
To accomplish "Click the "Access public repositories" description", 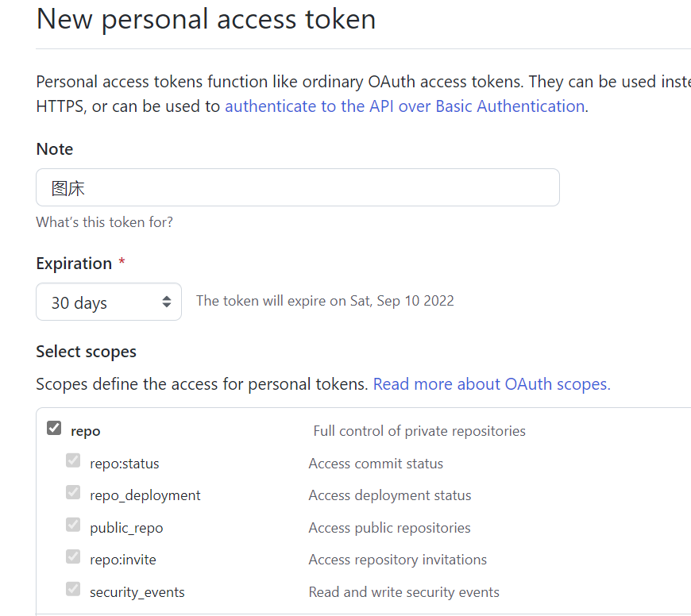I will pos(389,528).
